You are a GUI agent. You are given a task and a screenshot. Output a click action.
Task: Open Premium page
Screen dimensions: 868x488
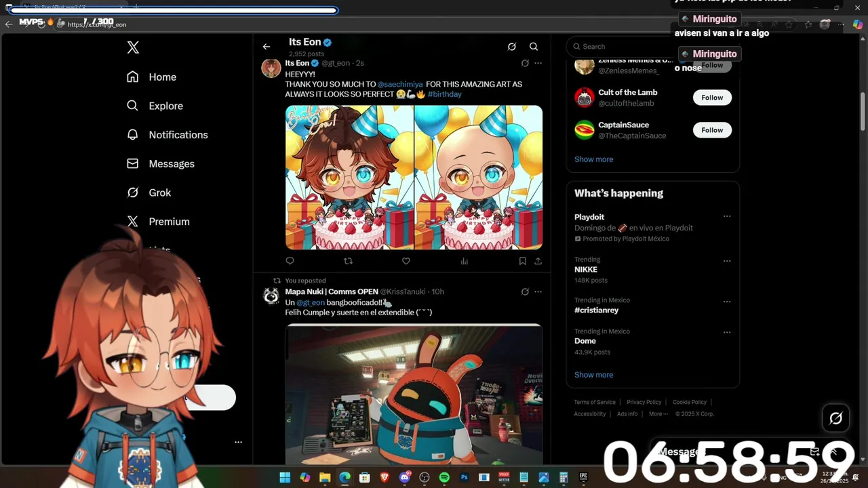(158, 222)
